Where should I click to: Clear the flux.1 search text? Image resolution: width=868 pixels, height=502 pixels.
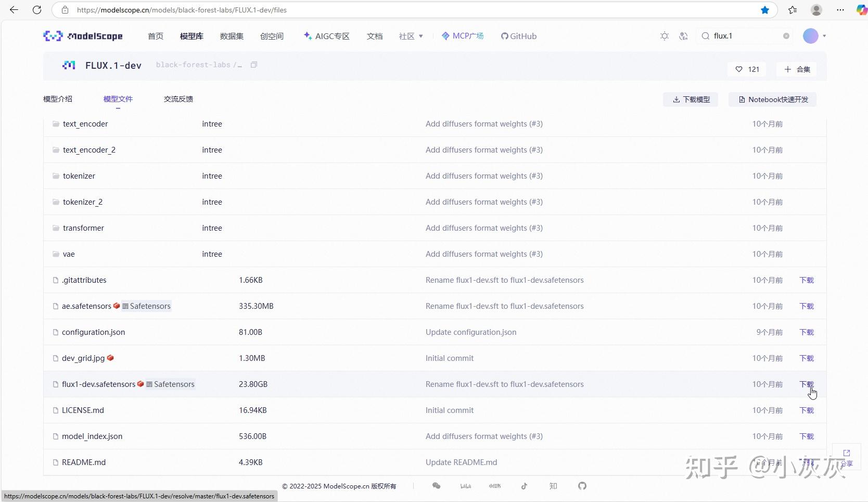(786, 36)
